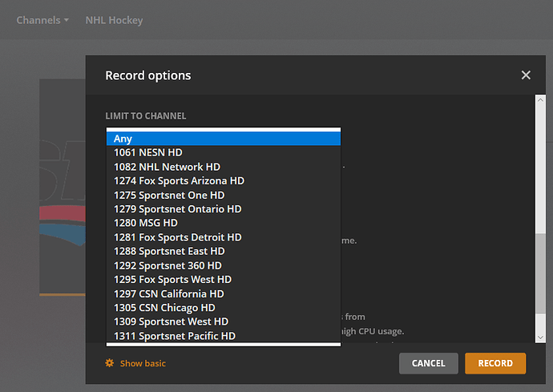Select 1281 Fox Sports Detroit HD
Image resolution: width=553 pixels, height=392 pixels.
(x=224, y=237)
